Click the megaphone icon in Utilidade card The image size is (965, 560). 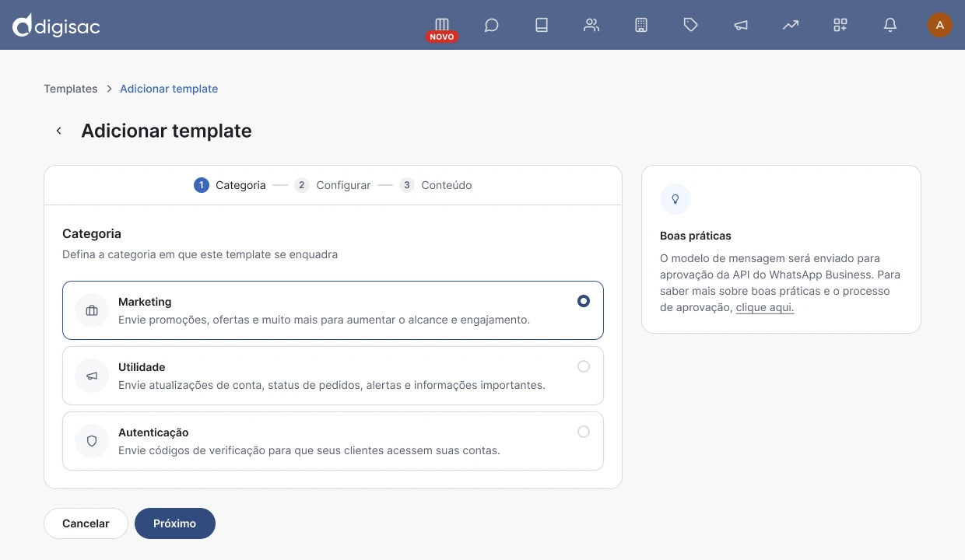[92, 376]
